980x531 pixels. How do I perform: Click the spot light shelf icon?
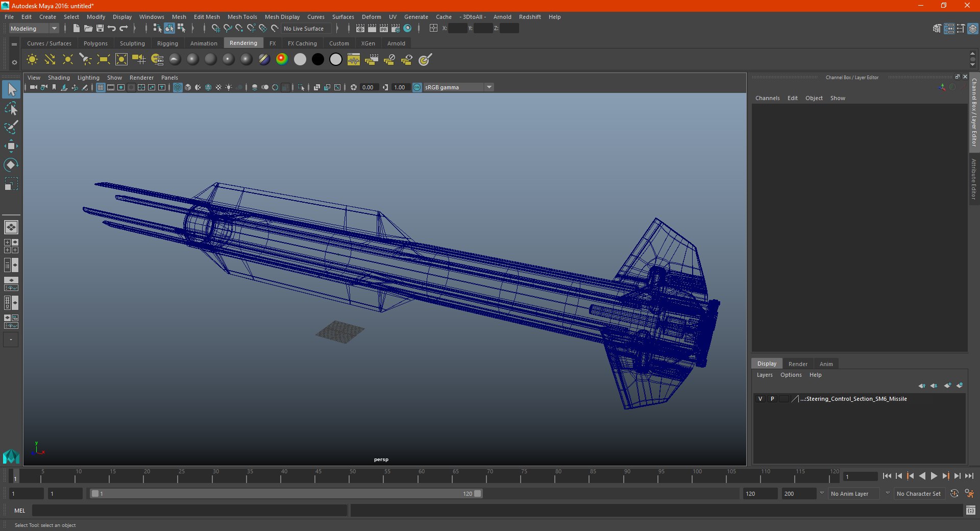click(86, 60)
